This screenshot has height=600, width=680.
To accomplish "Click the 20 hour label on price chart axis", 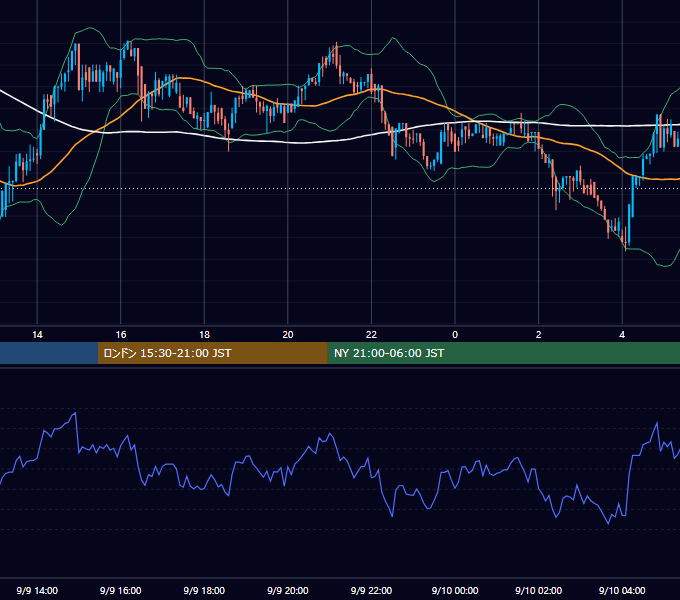I will coord(288,335).
